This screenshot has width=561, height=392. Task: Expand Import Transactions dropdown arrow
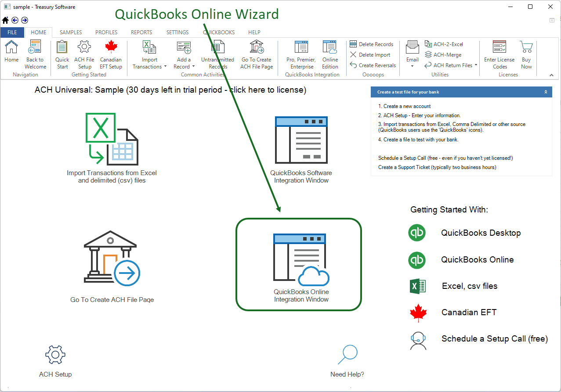point(165,67)
